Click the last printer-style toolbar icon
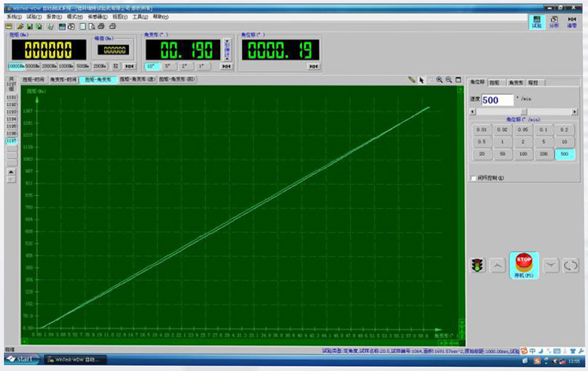The height and width of the screenshot is (371, 588). pyautogui.click(x=112, y=26)
